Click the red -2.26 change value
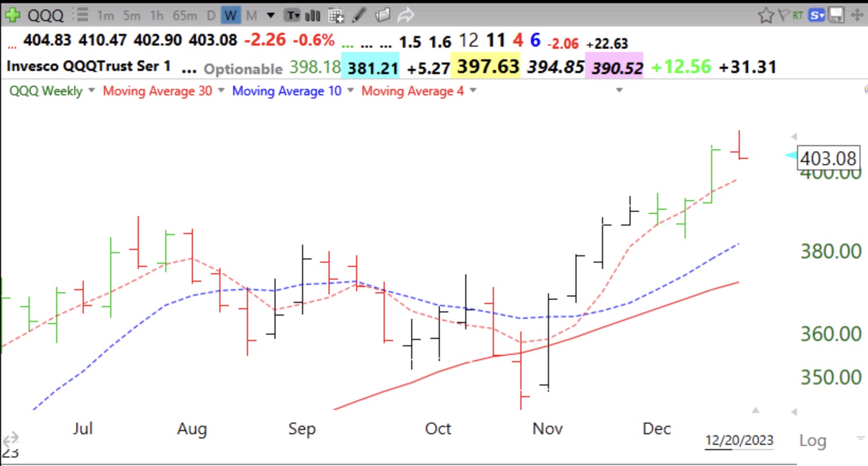 (x=265, y=40)
